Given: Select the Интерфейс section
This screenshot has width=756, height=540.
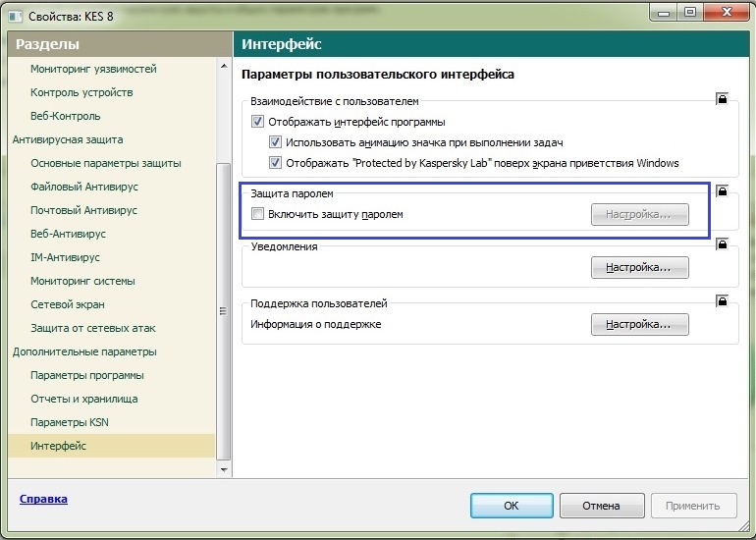Looking at the screenshot, I should pos(111,446).
